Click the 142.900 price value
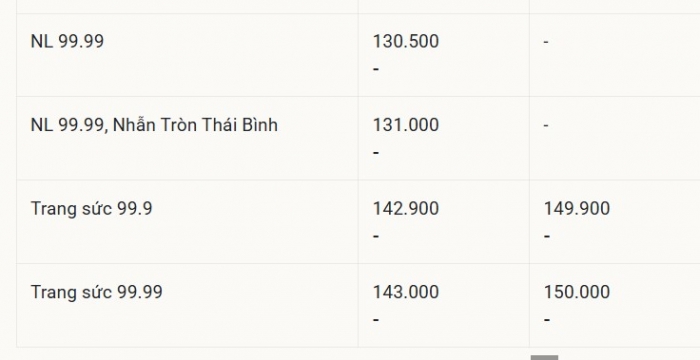 406,209
